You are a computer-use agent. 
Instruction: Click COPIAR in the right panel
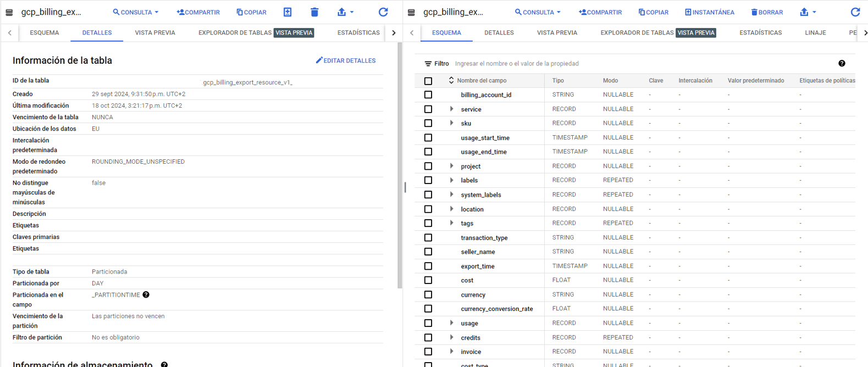pyautogui.click(x=654, y=12)
